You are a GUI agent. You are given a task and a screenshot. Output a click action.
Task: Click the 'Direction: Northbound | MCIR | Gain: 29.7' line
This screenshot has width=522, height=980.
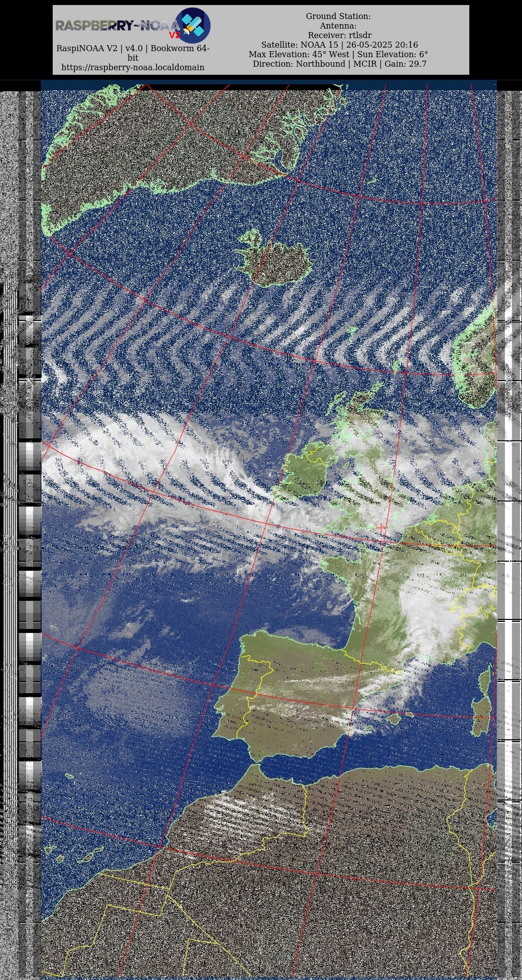340,64
